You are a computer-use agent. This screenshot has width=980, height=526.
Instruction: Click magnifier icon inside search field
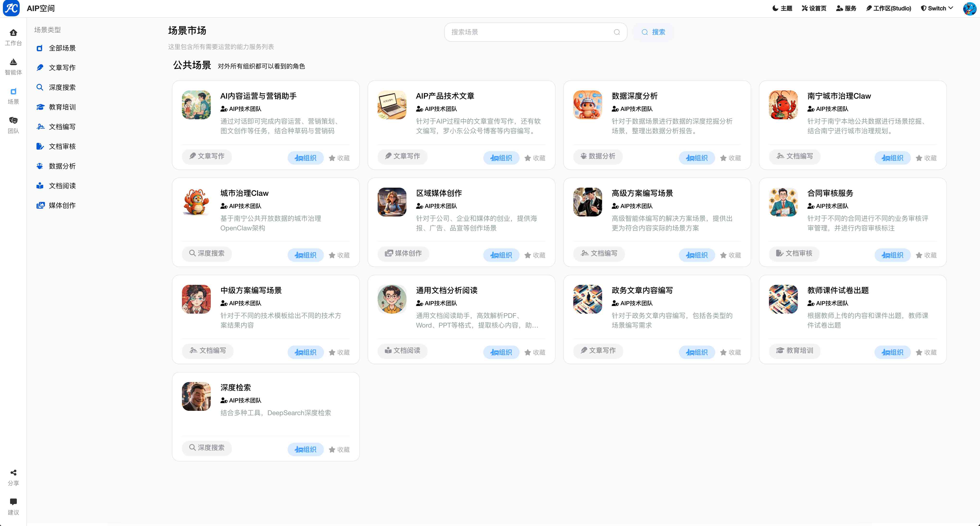(617, 32)
